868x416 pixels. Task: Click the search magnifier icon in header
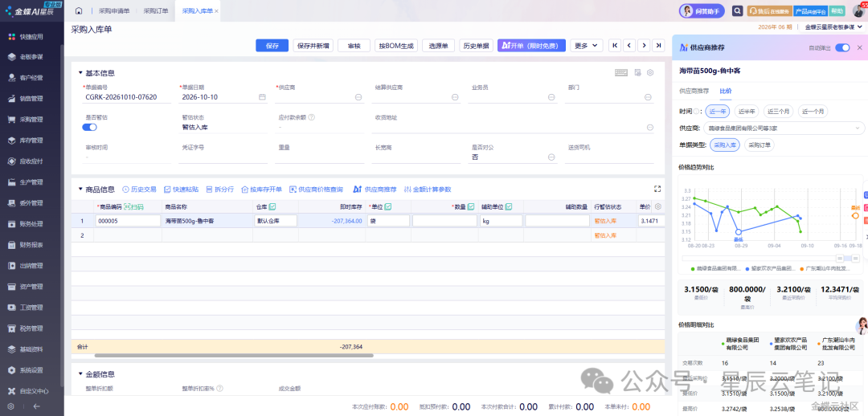(x=737, y=10)
